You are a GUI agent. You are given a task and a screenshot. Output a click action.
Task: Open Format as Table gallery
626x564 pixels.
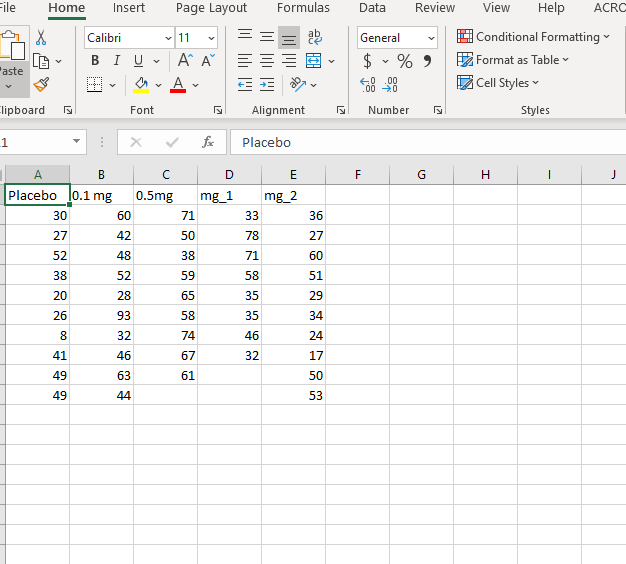pos(513,60)
